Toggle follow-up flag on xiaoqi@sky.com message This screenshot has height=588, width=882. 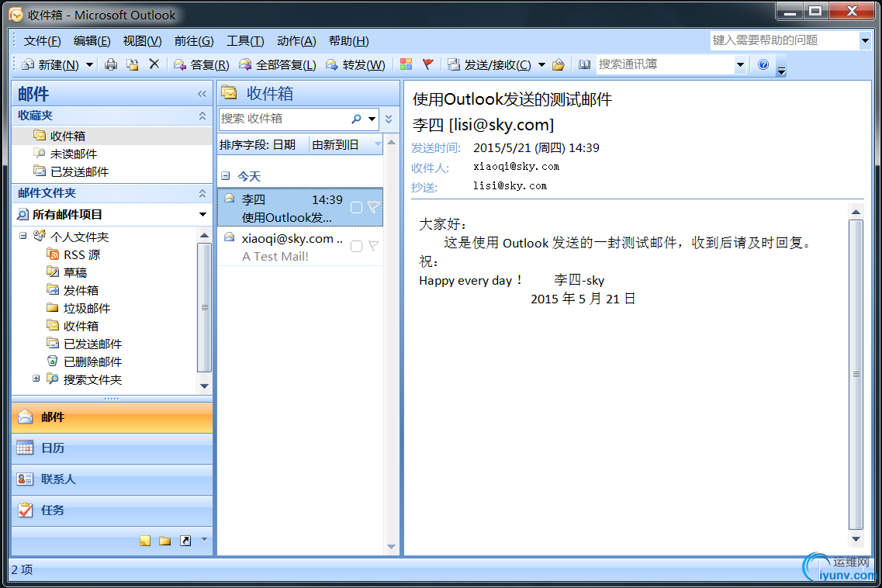(x=373, y=246)
